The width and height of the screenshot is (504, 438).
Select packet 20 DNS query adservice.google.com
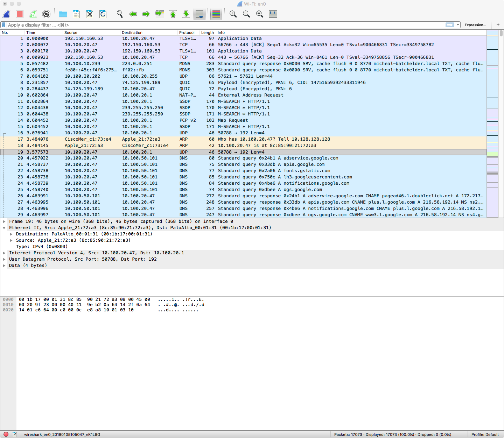tap(243, 158)
